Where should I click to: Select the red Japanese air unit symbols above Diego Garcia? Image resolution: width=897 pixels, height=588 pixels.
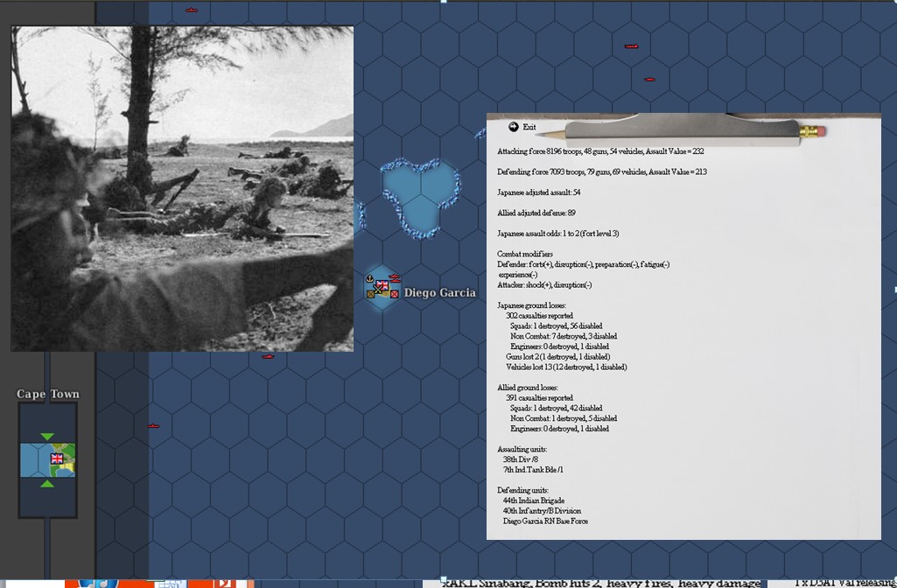395,277
